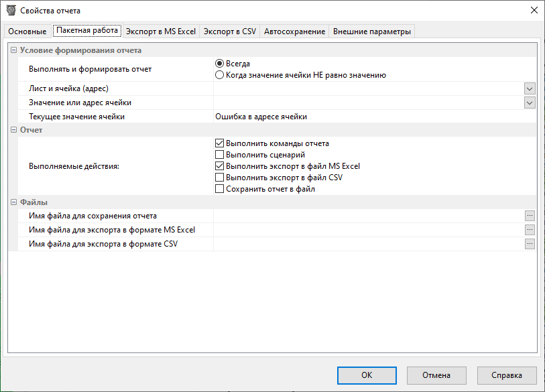
Task: Click the Отмена button
Action: point(436,375)
